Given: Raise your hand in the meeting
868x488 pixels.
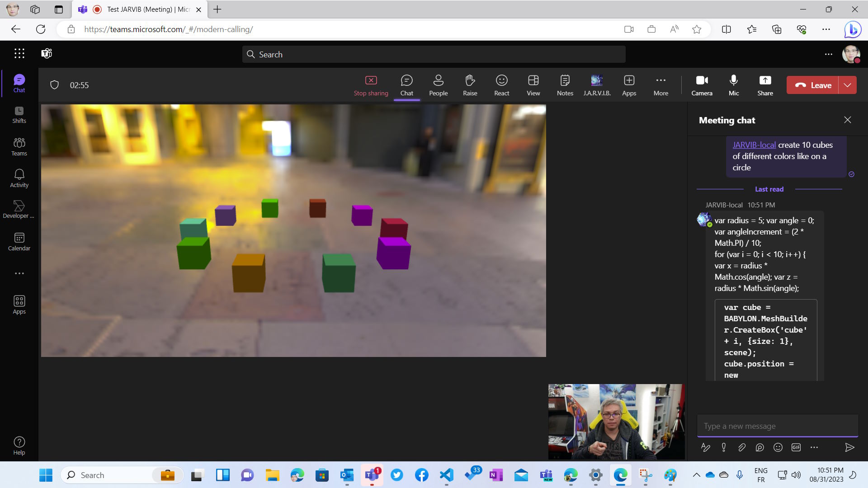Looking at the screenshot, I should click(x=470, y=85).
